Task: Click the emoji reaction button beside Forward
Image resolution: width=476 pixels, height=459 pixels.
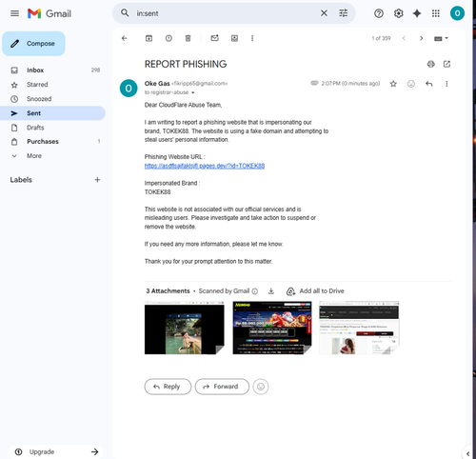Action: pyautogui.click(x=261, y=387)
